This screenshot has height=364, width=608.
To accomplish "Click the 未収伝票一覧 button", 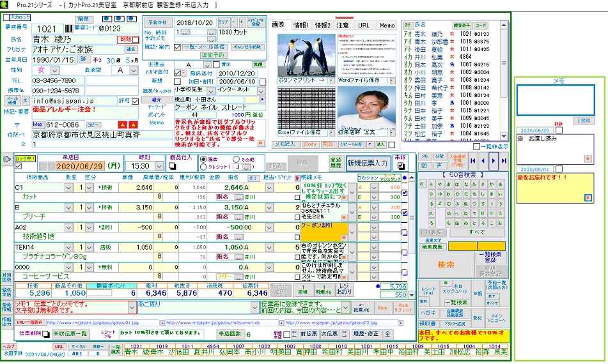I will click(70, 334).
